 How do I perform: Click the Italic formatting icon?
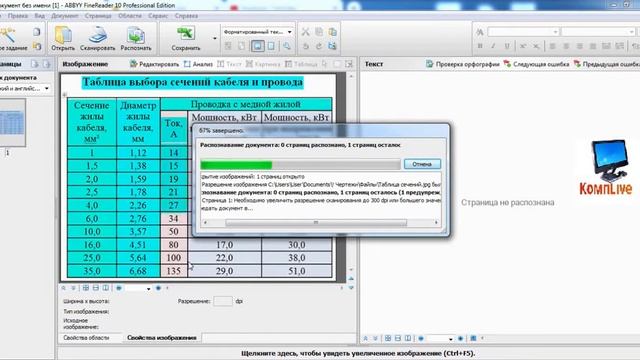[x=493, y=46]
